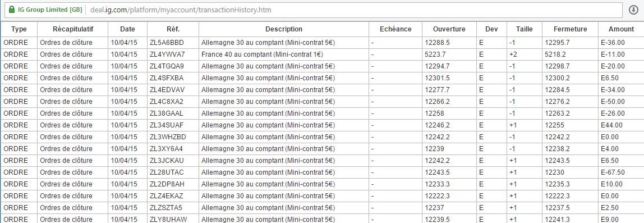
Task: Click amount E-11.00
Action: [613, 54]
